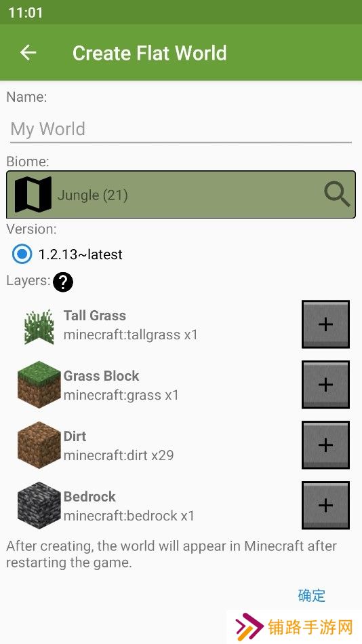Screen dimensions: 362x644
Task: Open the Jungle (21) biome selector
Action: 181,195
